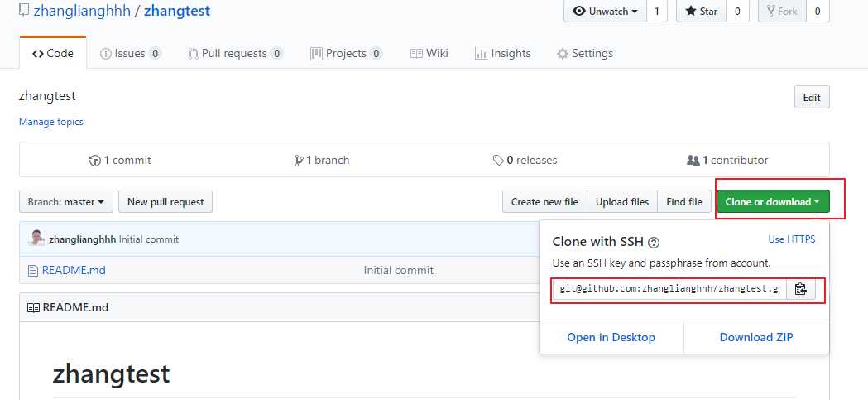The height and width of the screenshot is (400, 868).
Task: Click Download ZIP
Action: [756, 337]
